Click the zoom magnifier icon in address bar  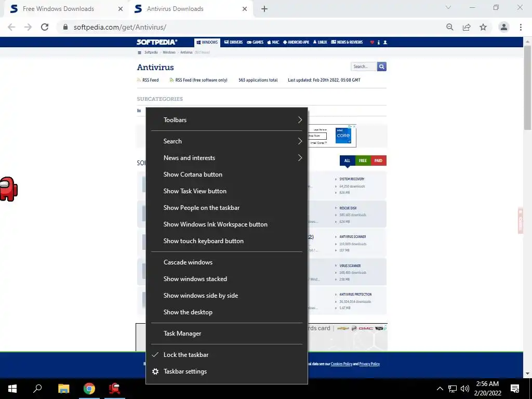[450, 27]
